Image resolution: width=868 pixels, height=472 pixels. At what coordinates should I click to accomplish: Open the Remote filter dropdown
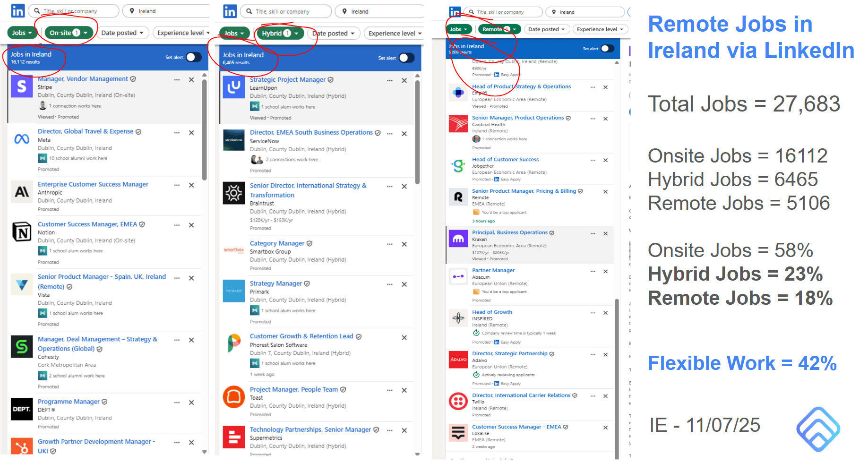point(499,29)
